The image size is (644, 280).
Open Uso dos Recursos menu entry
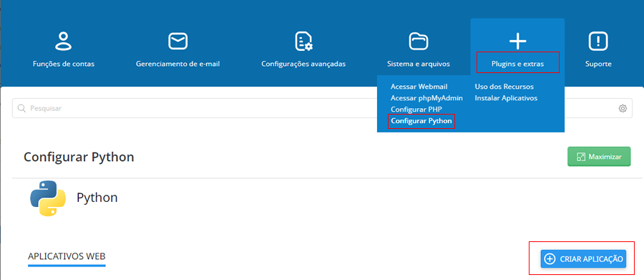(x=504, y=87)
